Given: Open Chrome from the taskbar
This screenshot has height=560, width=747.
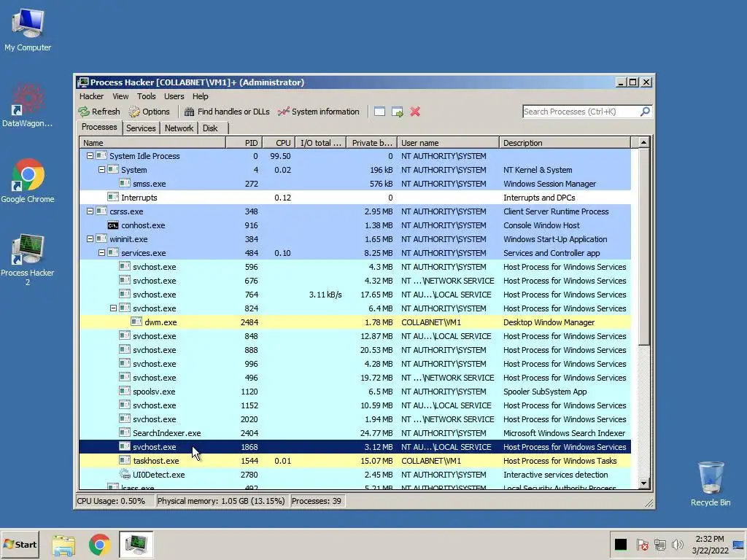Looking at the screenshot, I should (99, 545).
